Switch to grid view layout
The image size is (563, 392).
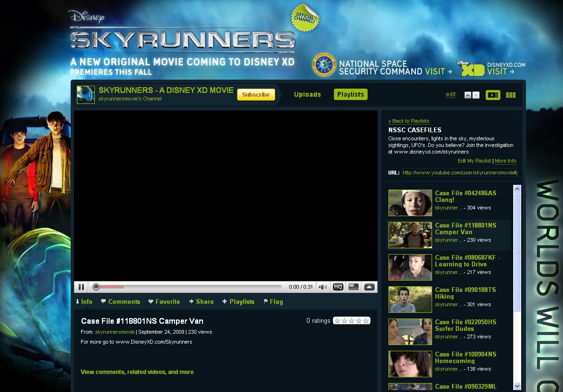pyautogui.click(x=510, y=95)
